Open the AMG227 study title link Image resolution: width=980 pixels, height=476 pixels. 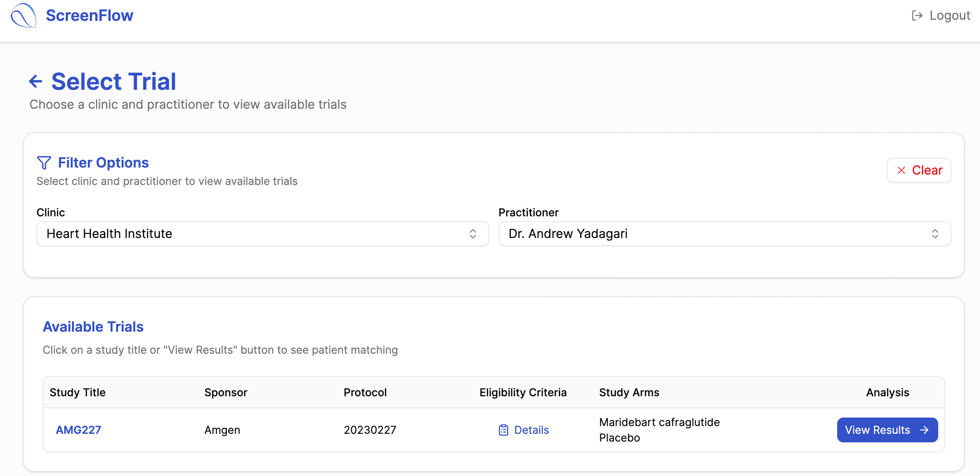click(79, 430)
